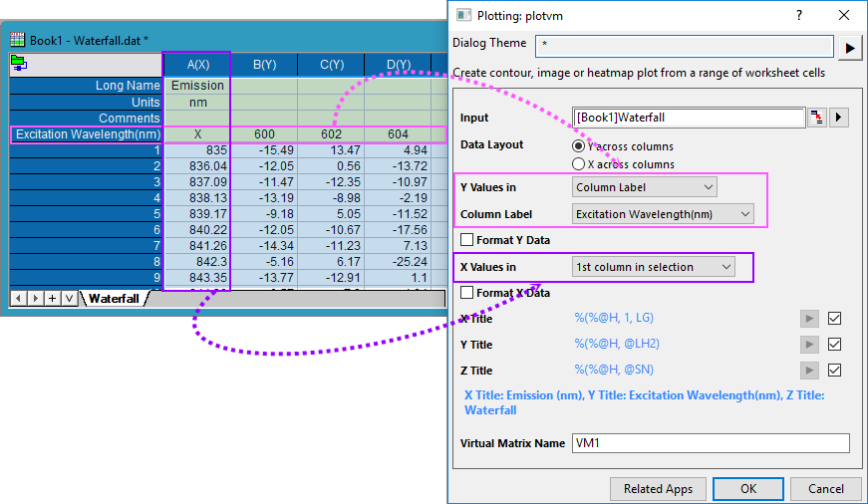
Task: Click the Book1 workbook window icon
Action: 18,39
